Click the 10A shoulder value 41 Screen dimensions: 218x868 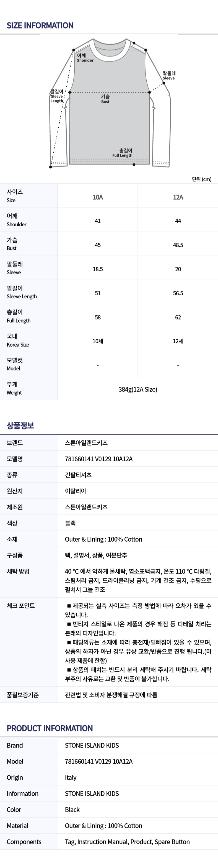tap(98, 221)
